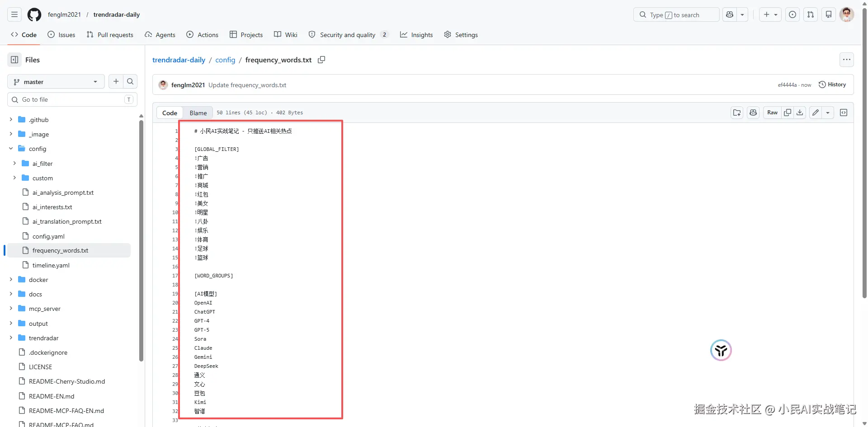Open the Copilot chat icon in header
This screenshot has width=868, height=427.
pos(730,14)
